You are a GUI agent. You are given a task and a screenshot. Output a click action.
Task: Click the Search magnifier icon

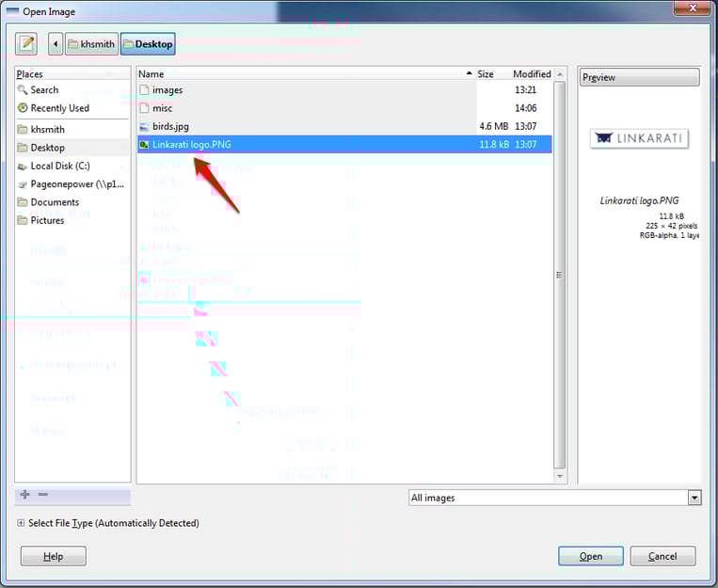point(23,89)
